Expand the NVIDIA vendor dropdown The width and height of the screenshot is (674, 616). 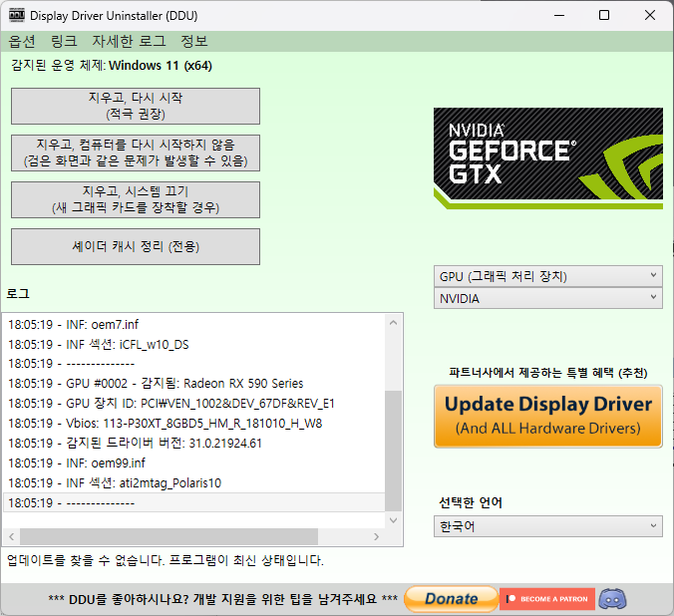(548, 298)
